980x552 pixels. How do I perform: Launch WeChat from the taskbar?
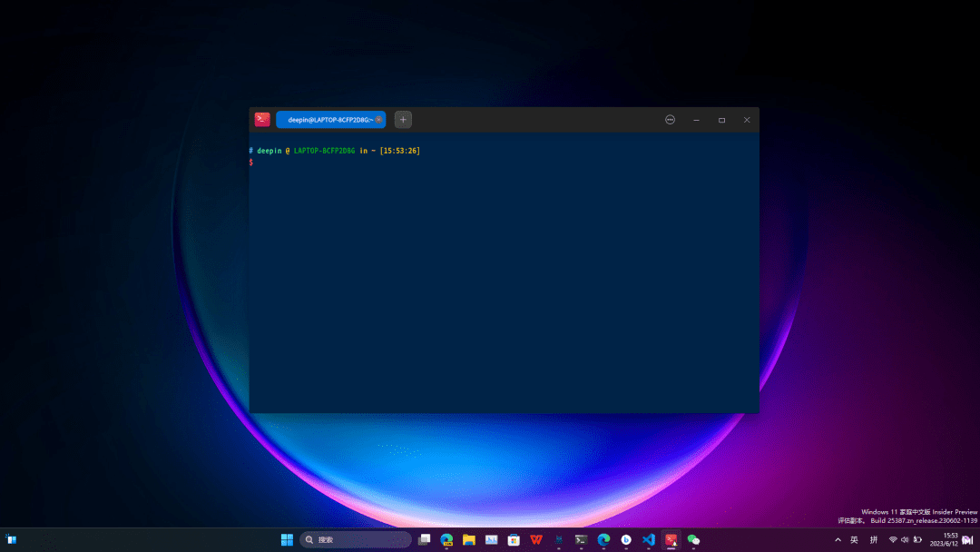click(693, 539)
